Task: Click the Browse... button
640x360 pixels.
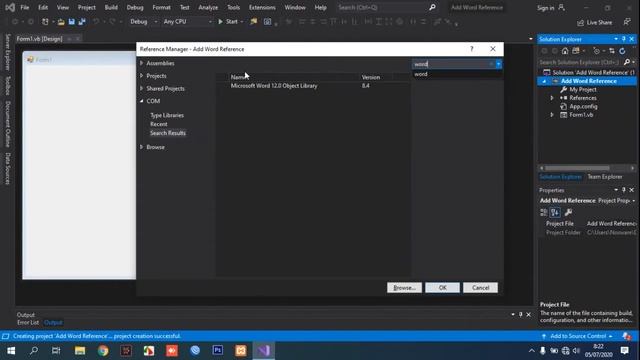Action: pos(404,288)
